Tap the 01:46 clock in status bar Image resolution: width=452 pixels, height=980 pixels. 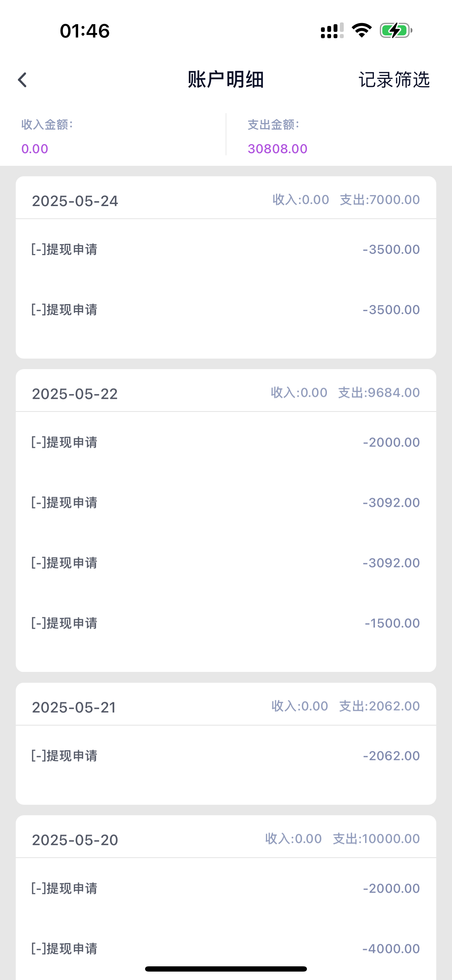(84, 31)
